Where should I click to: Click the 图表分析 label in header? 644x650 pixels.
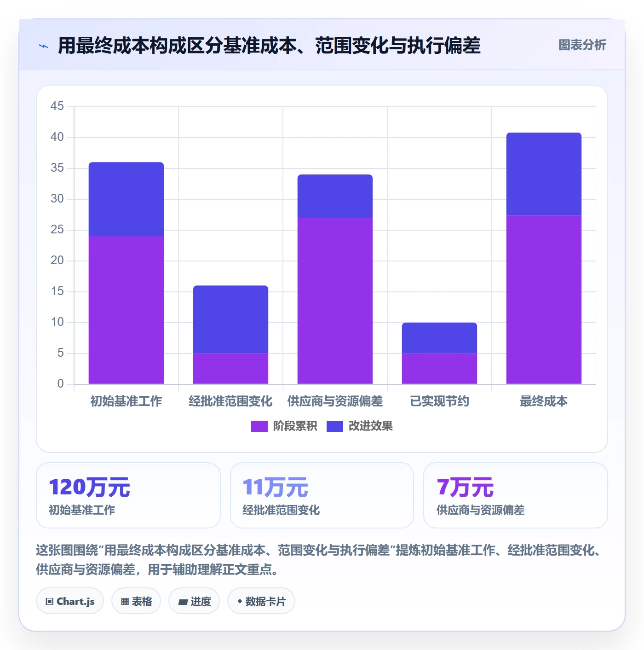coord(582,45)
